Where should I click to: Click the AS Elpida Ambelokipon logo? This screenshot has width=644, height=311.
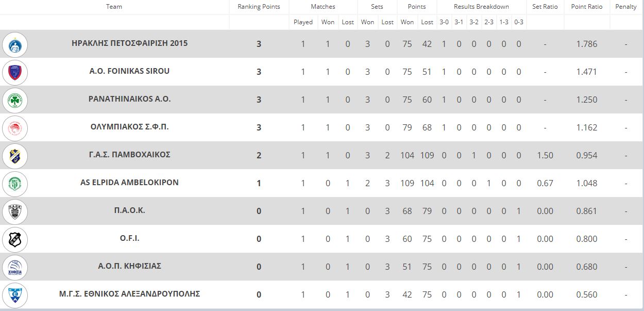tap(15, 184)
